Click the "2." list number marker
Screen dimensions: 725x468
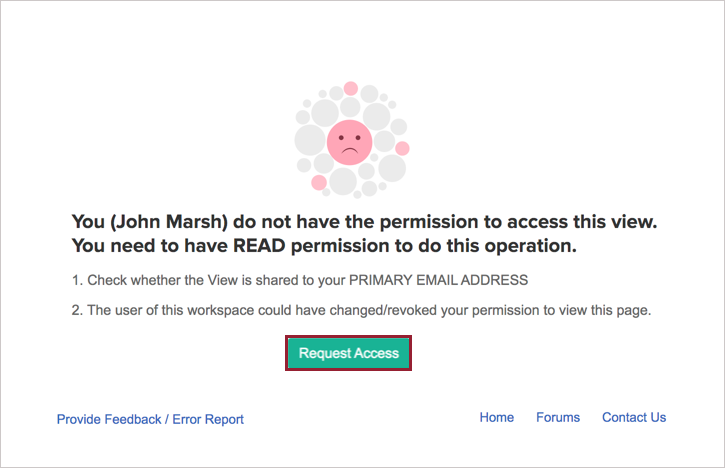77,310
